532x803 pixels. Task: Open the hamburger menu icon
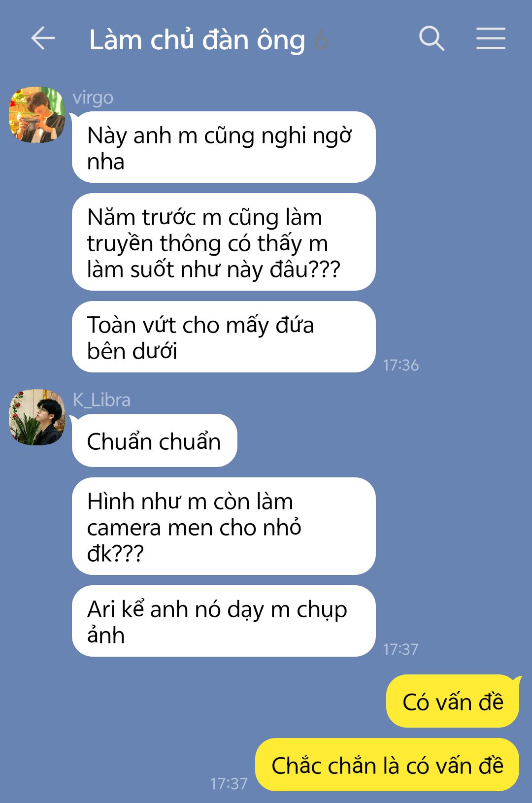click(x=491, y=38)
